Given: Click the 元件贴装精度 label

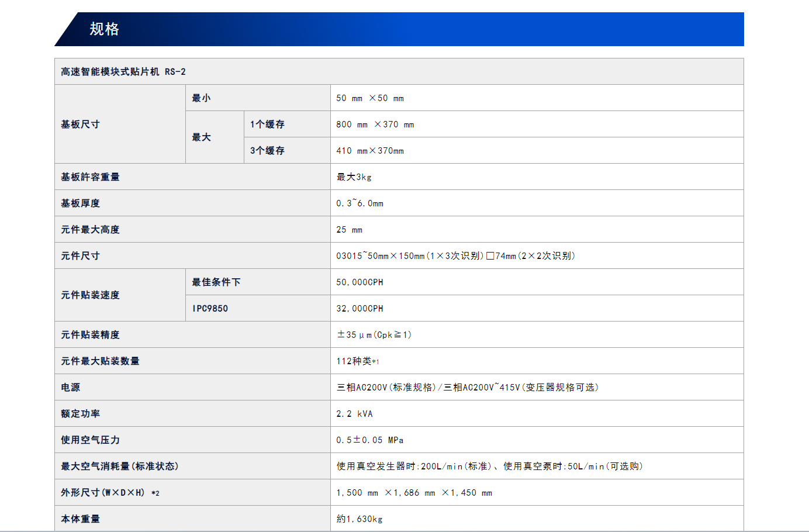Looking at the screenshot, I should [x=90, y=335].
